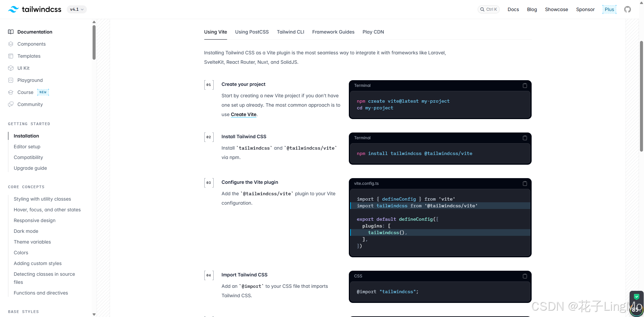The height and width of the screenshot is (317, 644).
Task: Open the Ctrl K search box
Action: [488, 9]
